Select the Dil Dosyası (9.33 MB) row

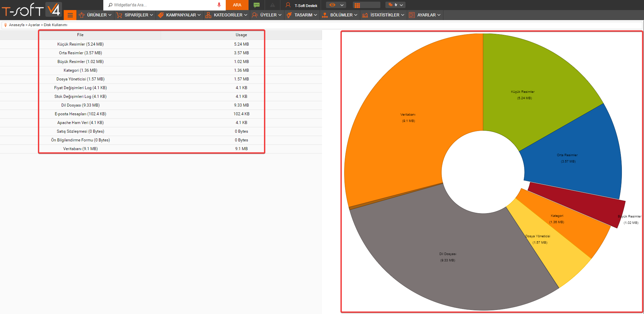pyautogui.click(x=161, y=105)
